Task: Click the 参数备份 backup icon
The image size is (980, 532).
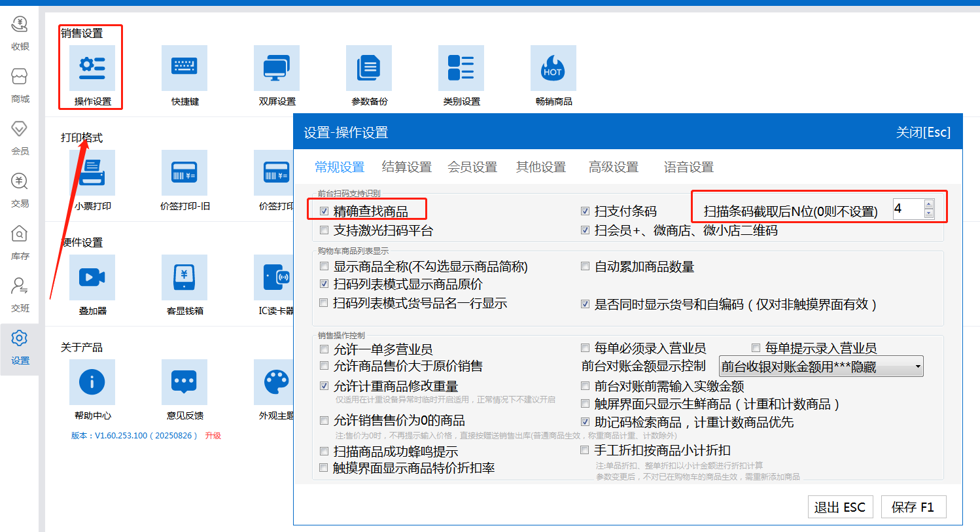Action: pyautogui.click(x=369, y=68)
